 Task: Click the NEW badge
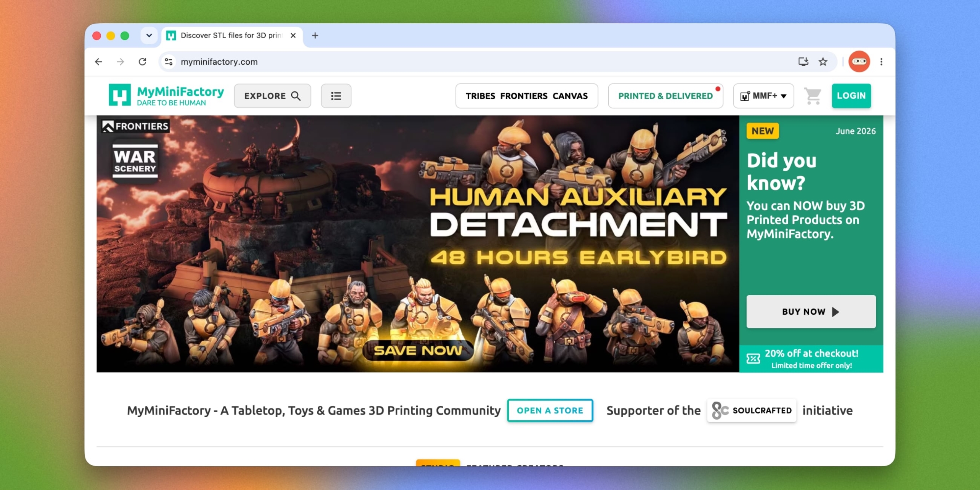(x=762, y=131)
